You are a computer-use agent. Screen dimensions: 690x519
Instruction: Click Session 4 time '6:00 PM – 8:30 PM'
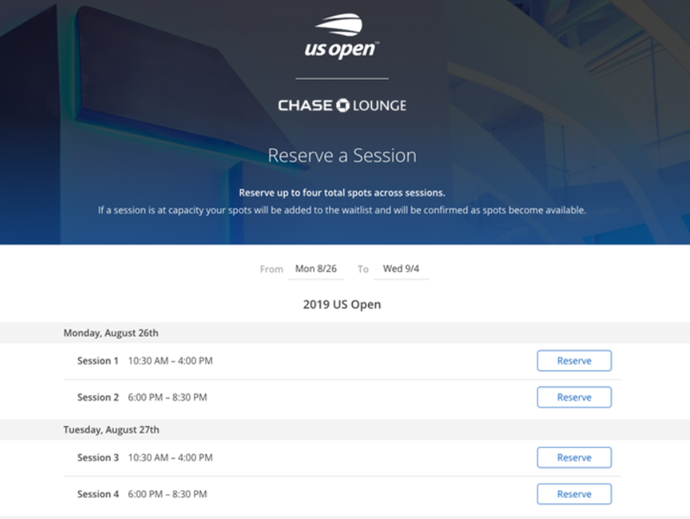(167, 494)
